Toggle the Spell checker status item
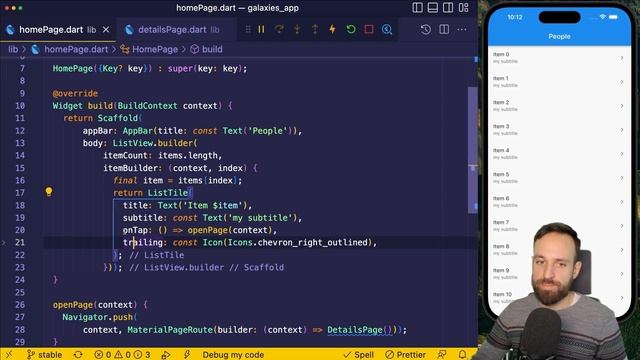Viewport: 640px width, 360px height. [358, 355]
